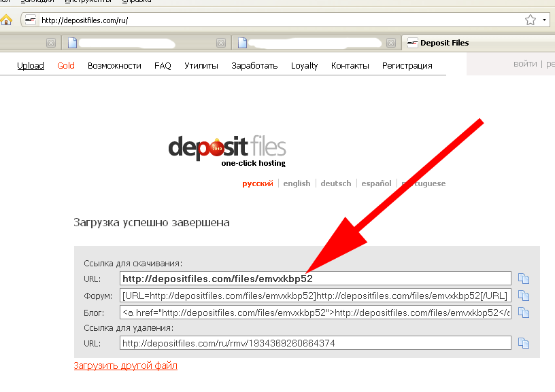Copy the Блог HTML code via copy icon
The image size is (555, 392).
point(523,313)
